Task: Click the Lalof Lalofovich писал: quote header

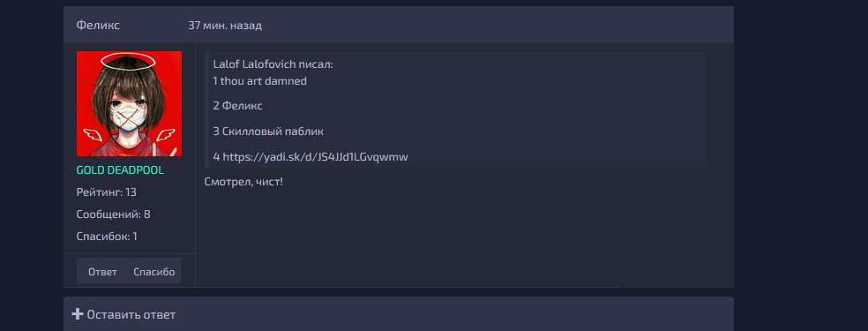Action: pos(273,64)
